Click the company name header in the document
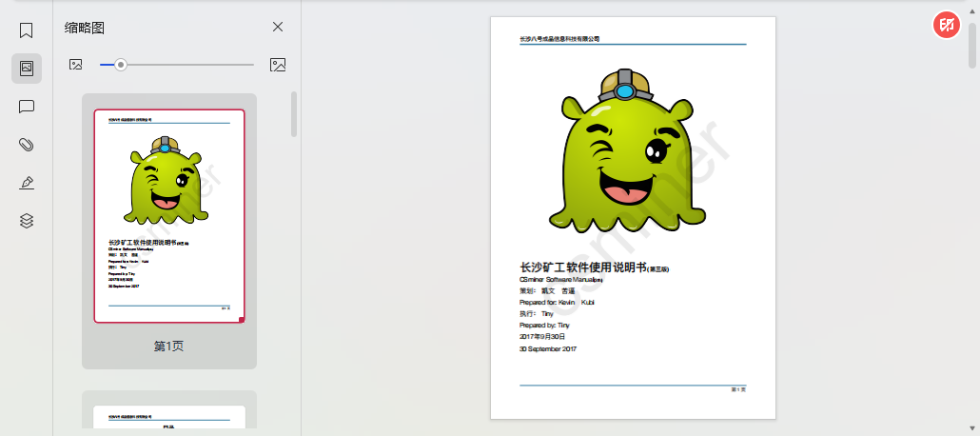Viewport: 980px width, 436px height. click(559, 39)
